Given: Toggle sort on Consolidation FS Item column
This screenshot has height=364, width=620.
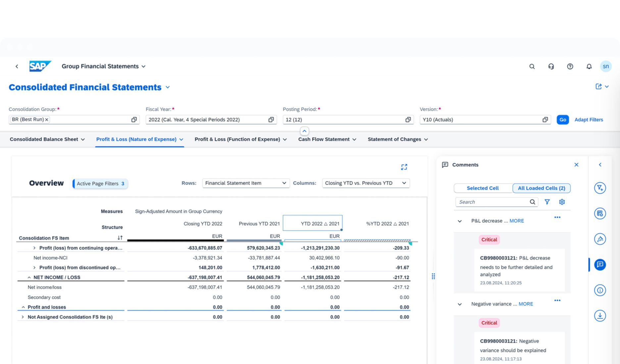Looking at the screenshot, I should [120, 237].
